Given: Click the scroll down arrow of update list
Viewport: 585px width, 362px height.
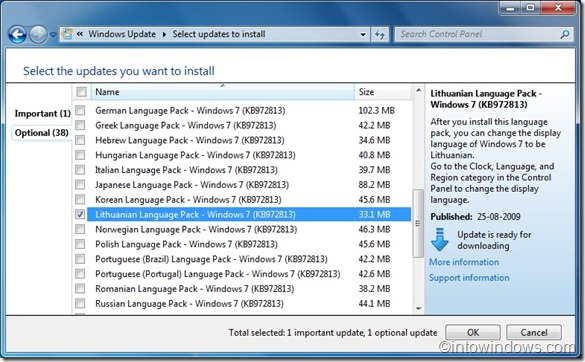Looking at the screenshot, I should coord(418,308).
